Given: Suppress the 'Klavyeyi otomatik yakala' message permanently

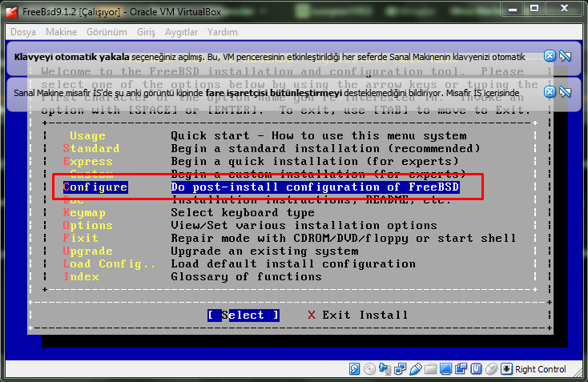Looking at the screenshot, I should (x=565, y=56).
